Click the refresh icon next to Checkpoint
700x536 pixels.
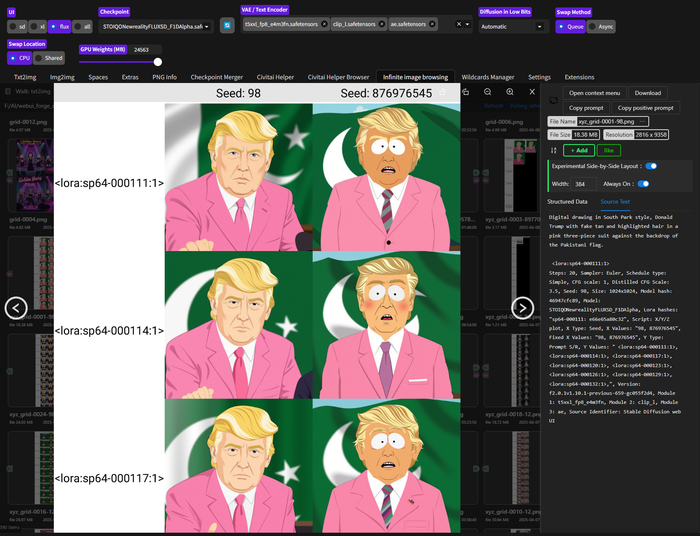tap(227, 25)
